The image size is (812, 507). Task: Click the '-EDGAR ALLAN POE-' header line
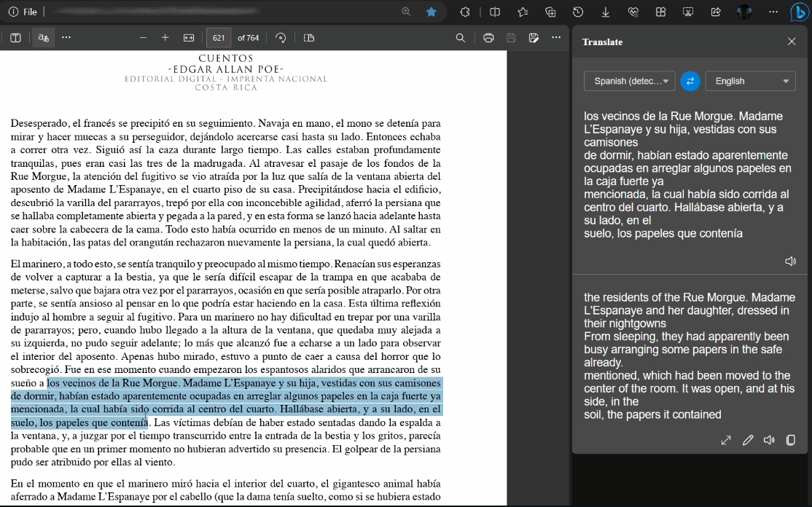226,69
